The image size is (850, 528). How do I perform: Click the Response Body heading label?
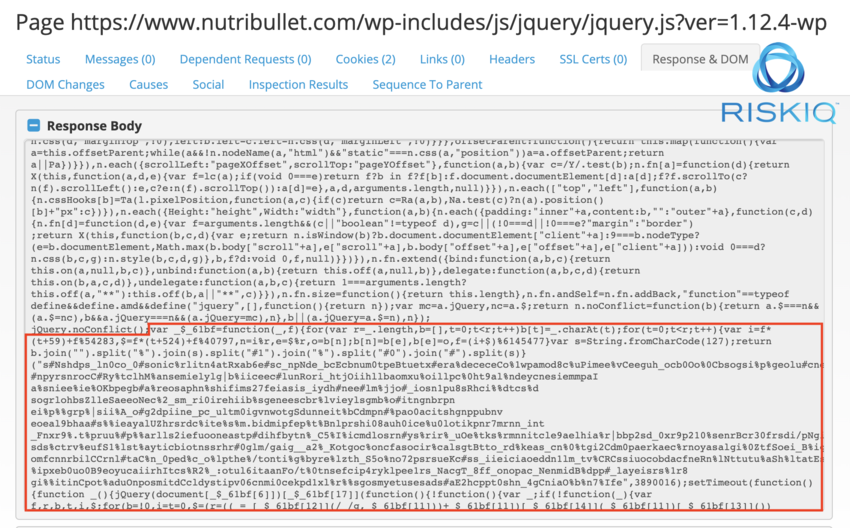[x=94, y=126]
